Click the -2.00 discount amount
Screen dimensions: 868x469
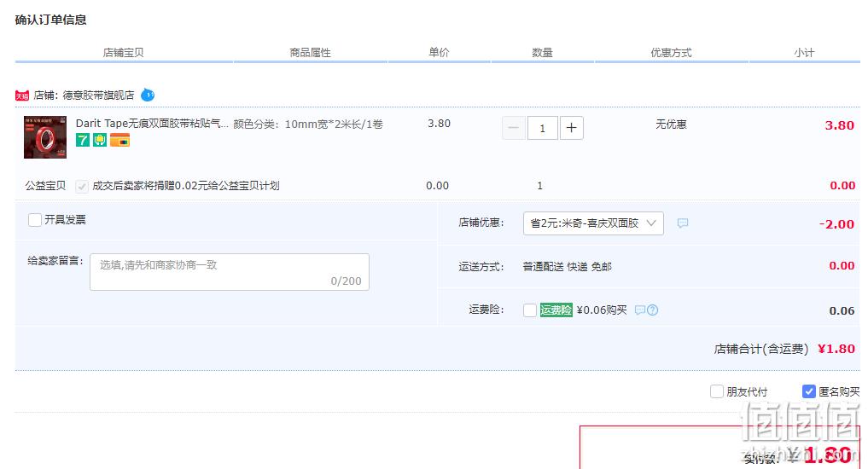click(x=837, y=224)
